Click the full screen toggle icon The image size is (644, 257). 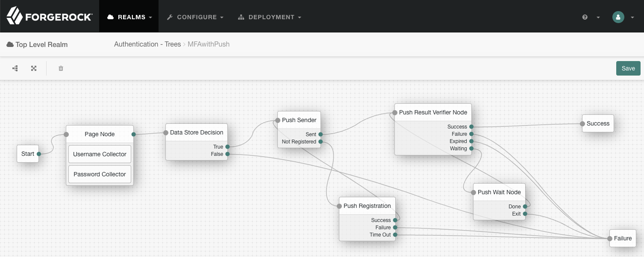click(x=33, y=68)
